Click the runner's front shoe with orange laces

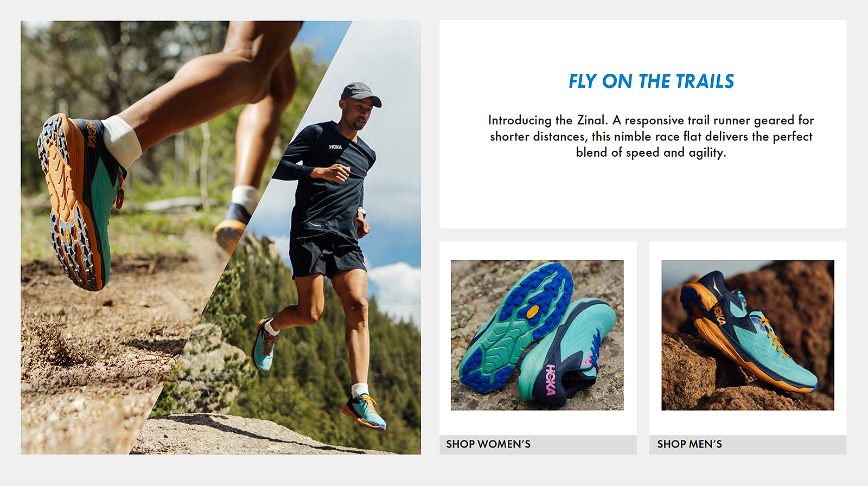click(363, 411)
